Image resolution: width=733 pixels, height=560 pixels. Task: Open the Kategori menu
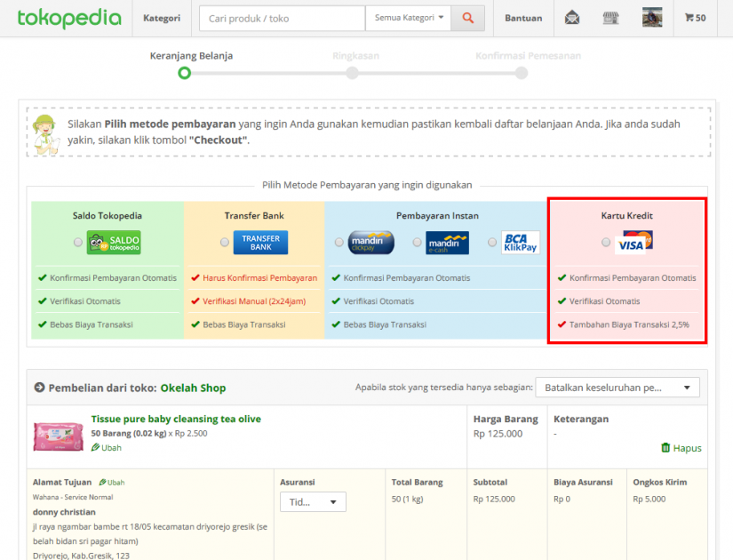(x=162, y=19)
